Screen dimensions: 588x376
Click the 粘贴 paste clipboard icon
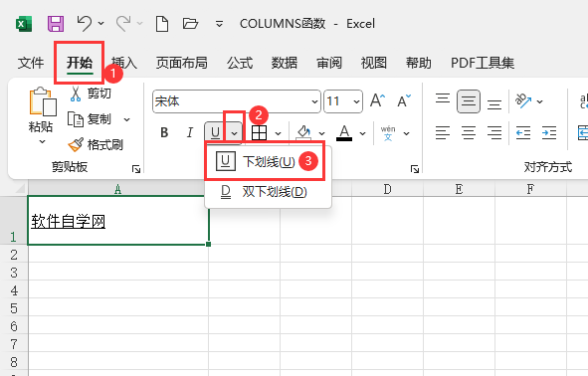click(43, 101)
